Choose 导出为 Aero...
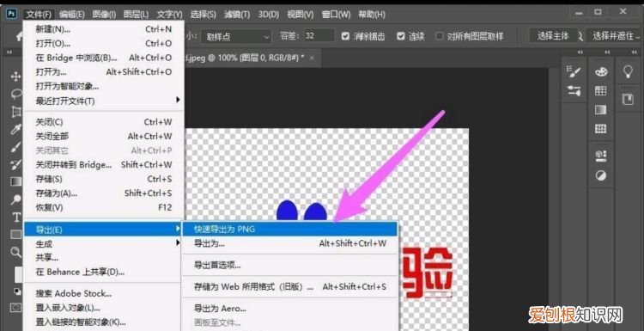 point(290,309)
